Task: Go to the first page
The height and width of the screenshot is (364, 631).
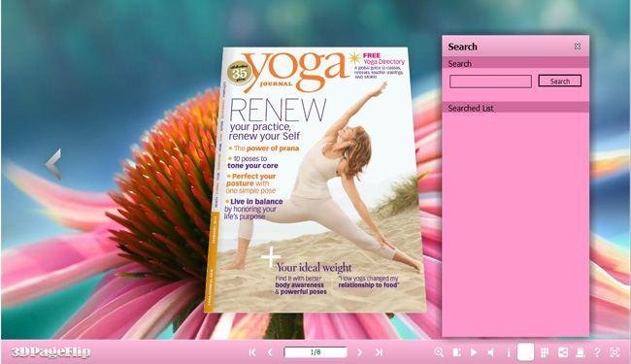Action: [252, 352]
